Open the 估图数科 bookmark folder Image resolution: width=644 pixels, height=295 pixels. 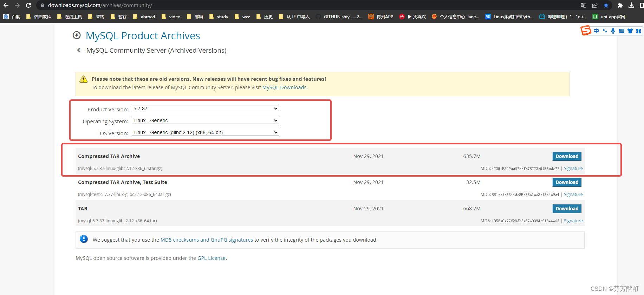click(x=38, y=17)
